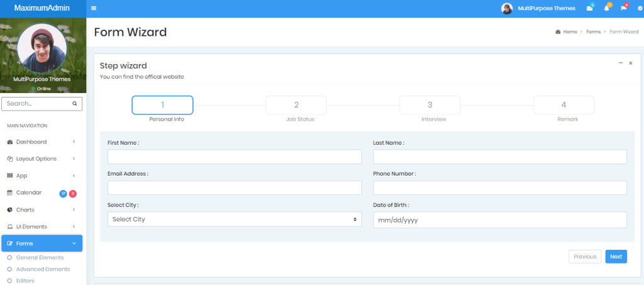This screenshot has height=285, width=644.
Task: Open the Charts menu item
Action: [42, 210]
